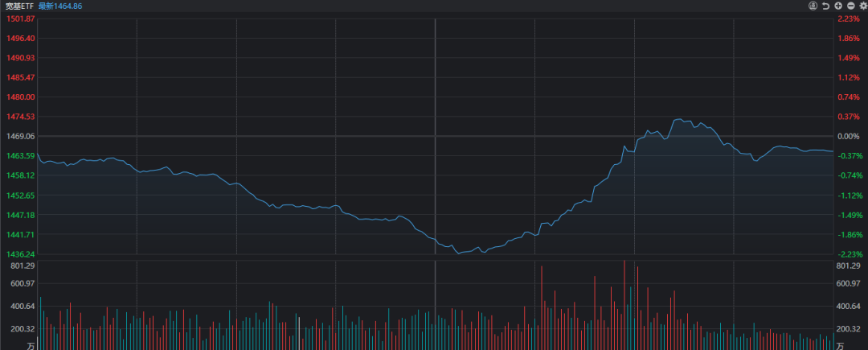The height and width of the screenshot is (350, 868).
Task: Click the 万 unit label at bottom left
Action: coord(30,345)
